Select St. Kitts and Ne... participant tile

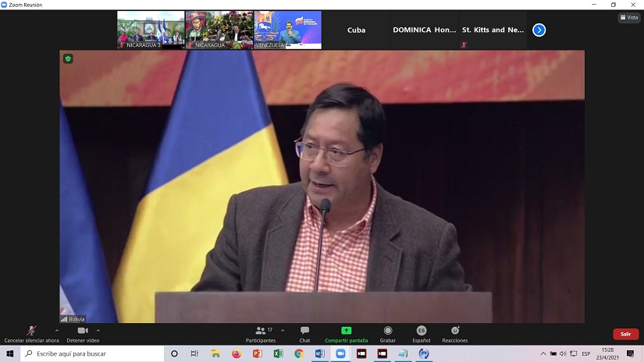click(x=493, y=30)
